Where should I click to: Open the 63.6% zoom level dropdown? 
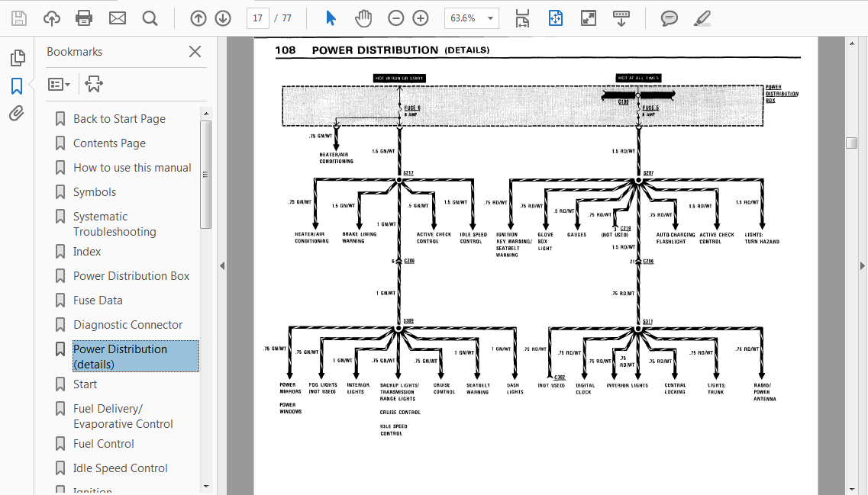pyautogui.click(x=472, y=18)
